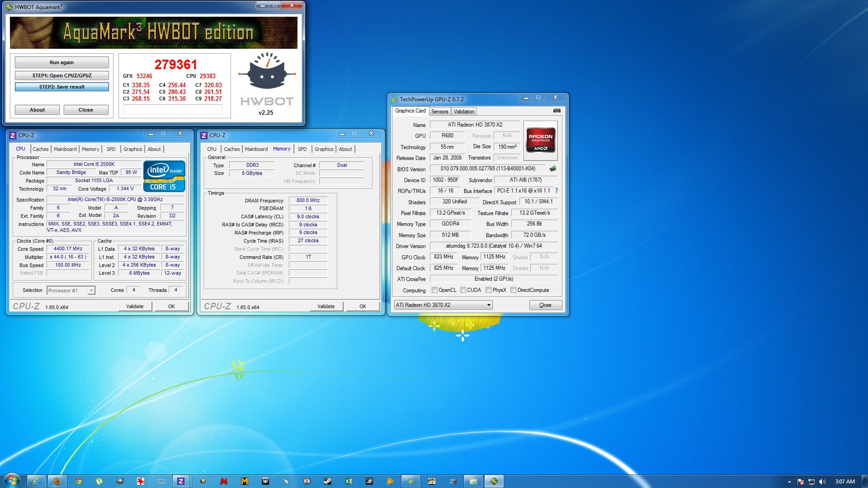This screenshot has width=868, height=488.
Task: Click Validate in right CPU-Z Memory window
Action: tap(326, 306)
